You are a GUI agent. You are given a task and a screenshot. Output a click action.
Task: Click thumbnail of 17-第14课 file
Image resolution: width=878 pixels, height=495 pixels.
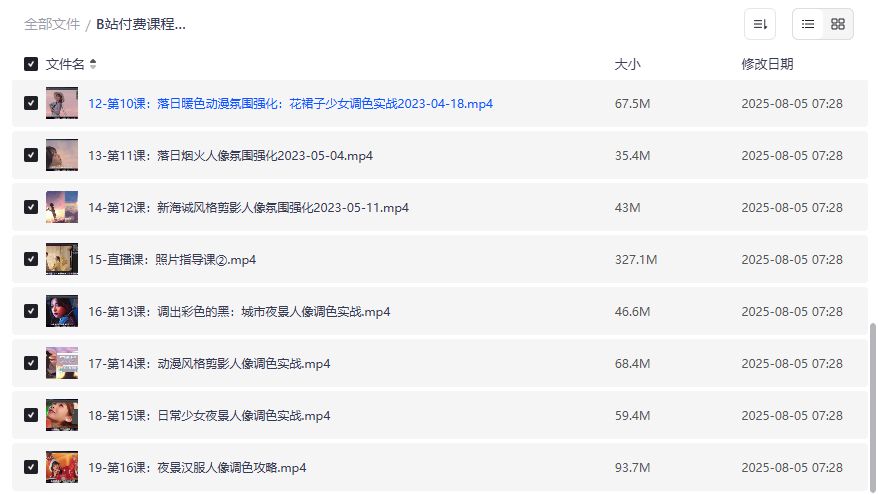[62, 363]
